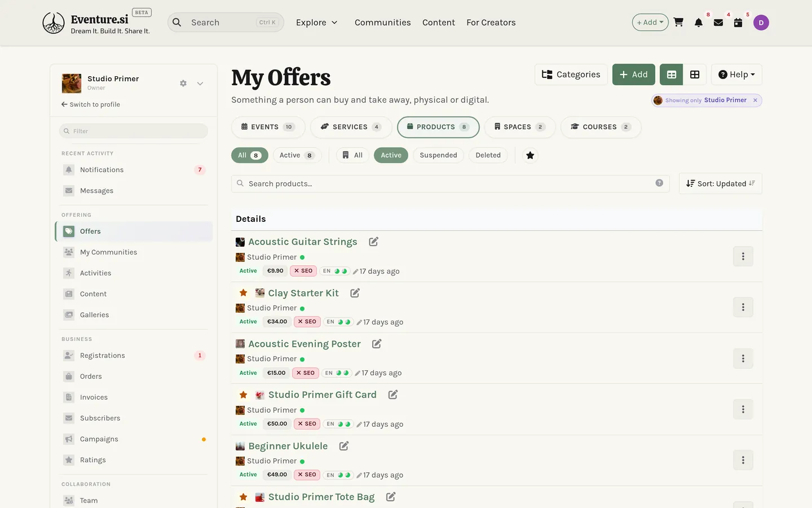812x508 pixels.
Task: Open more options for Acoustic Guitar Strings
Action: pyautogui.click(x=743, y=256)
